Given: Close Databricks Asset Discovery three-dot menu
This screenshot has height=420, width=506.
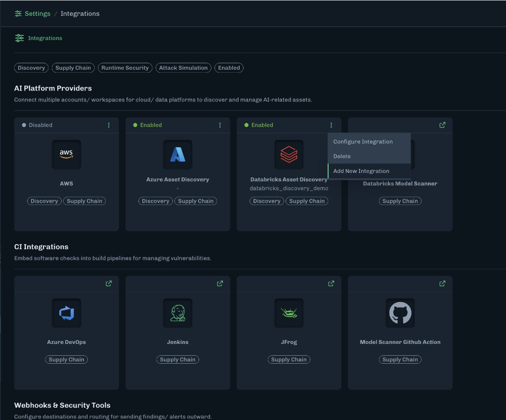Looking at the screenshot, I should click(x=331, y=125).
